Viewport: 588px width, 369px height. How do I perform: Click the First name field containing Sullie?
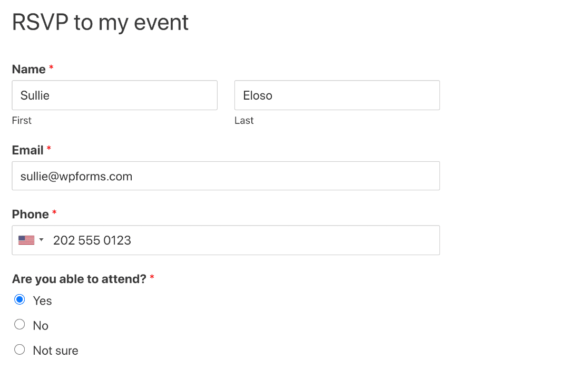coord(114,95)
